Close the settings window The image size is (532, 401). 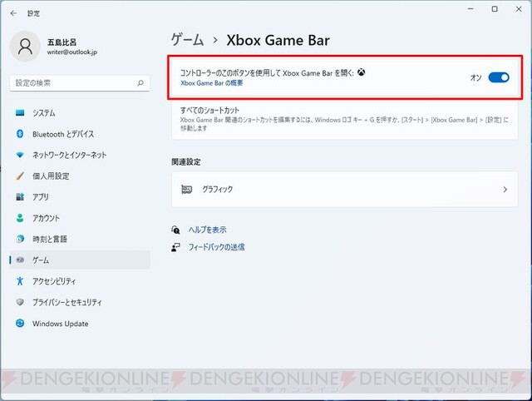click(519, 9)
